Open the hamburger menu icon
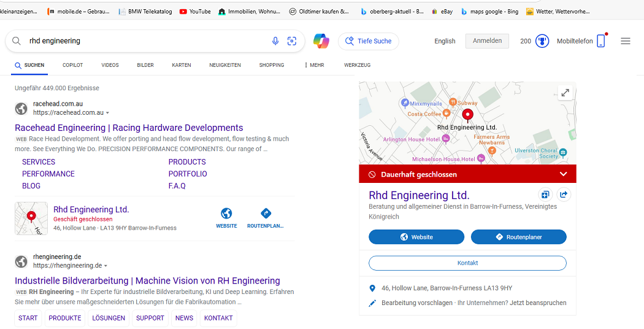Image resolution: width=644 pixels, height=329 pixels. (x=625, y=41)
